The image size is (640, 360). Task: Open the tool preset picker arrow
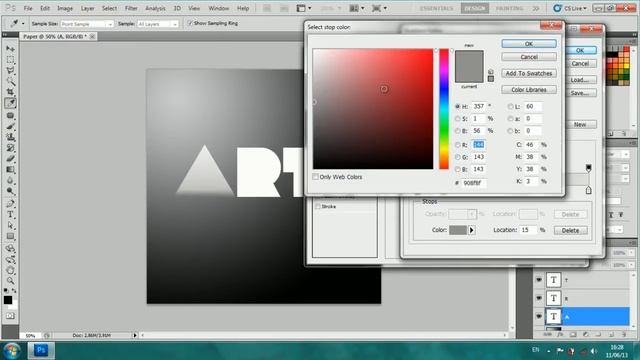pyautogui.click(x=23, y=24)
